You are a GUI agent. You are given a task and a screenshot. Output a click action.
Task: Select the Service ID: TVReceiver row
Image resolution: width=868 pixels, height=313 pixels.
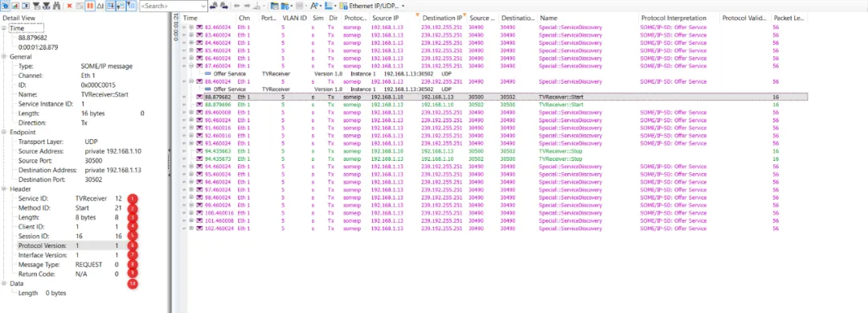[70, 198]
